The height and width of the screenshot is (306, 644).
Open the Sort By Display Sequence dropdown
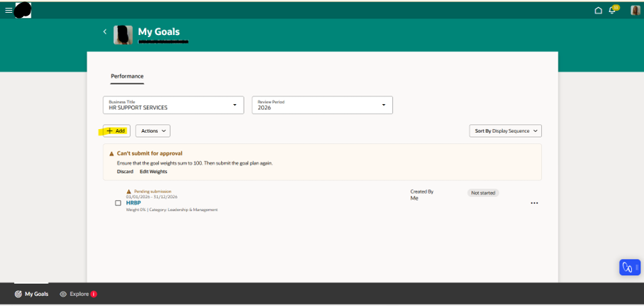click(x=506, y=131)
